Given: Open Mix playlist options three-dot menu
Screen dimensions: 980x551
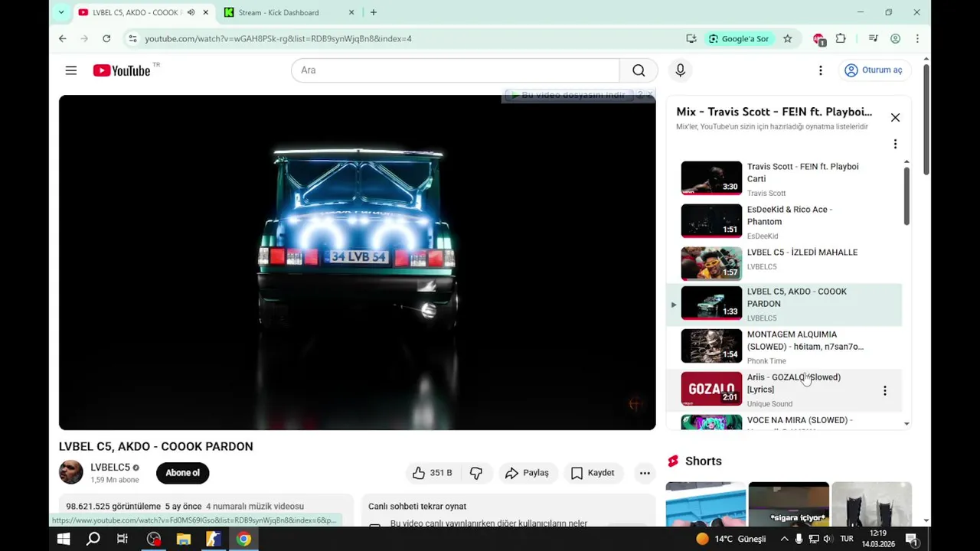Looking at the screenshot, I should (x=895, y=144).
